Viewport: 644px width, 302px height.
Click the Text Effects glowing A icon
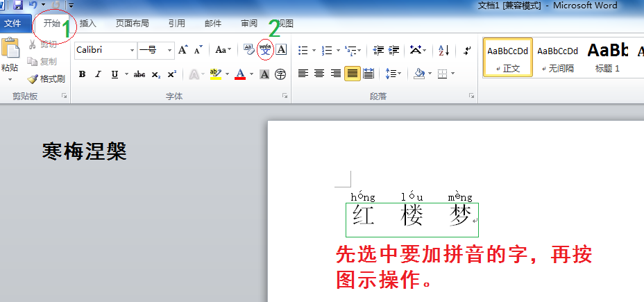[x=194, y=74]
